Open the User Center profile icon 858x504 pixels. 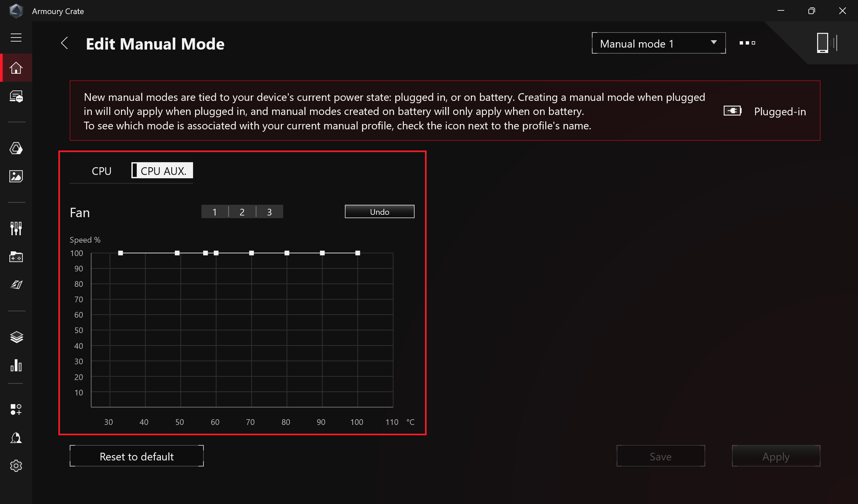[x=16, y=438]
